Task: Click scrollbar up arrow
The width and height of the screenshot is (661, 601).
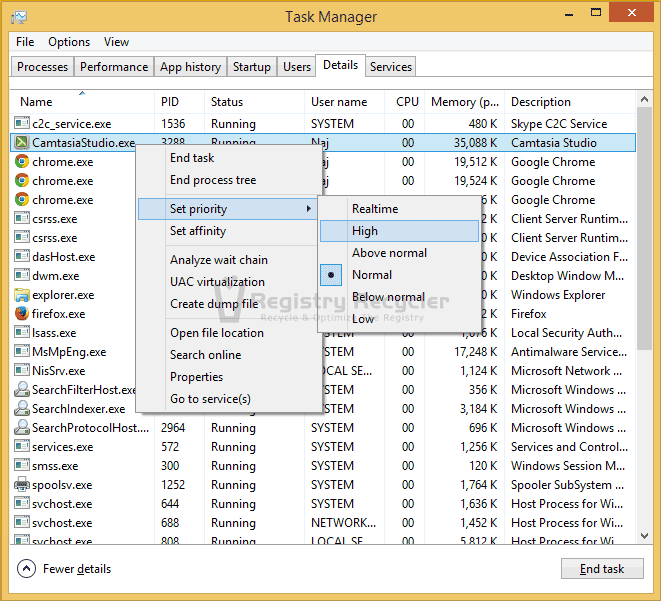Action: pyautogui.click(x=644, y=99)
